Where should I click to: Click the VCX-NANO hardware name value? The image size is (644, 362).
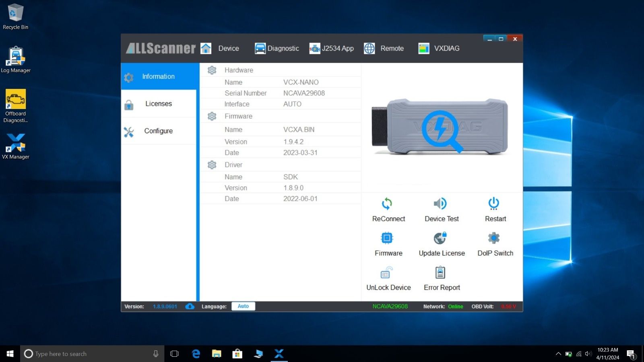coord(301,82)
